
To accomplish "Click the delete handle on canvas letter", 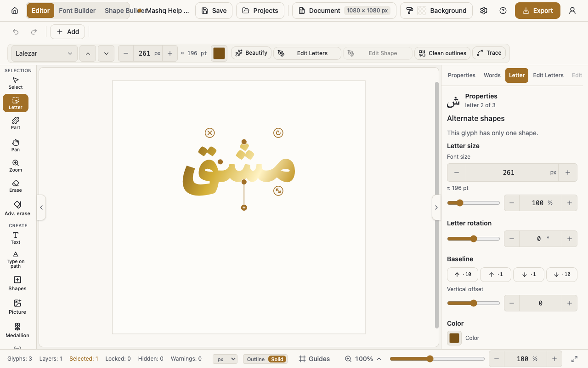I will [210, 133].
